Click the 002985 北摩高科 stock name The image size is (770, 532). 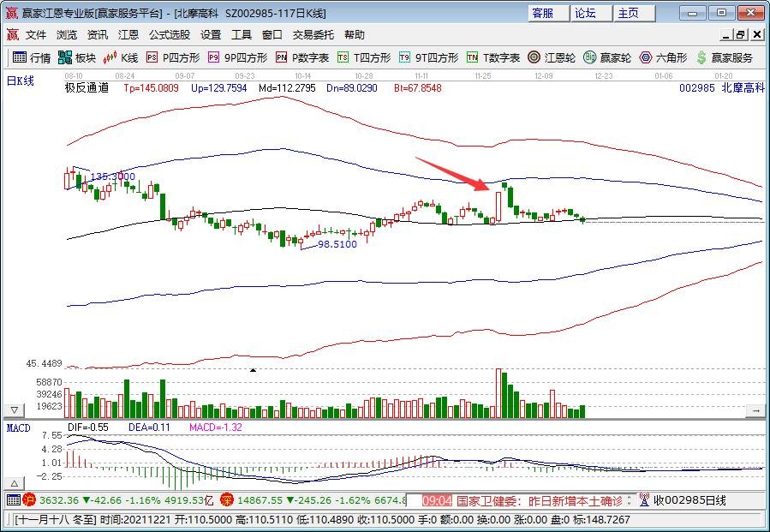722,88
